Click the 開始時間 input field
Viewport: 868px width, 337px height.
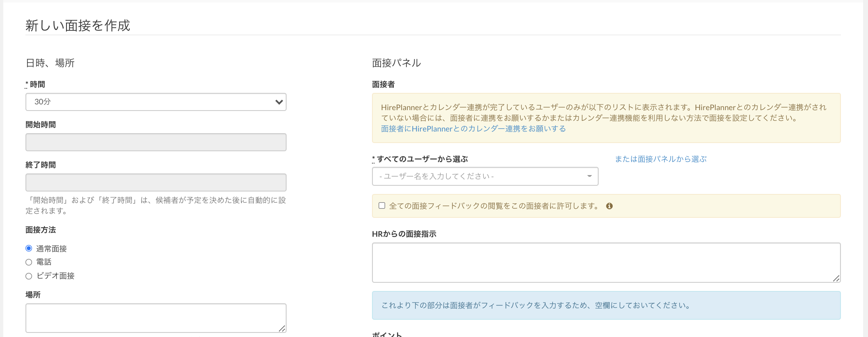click(156, 142)
